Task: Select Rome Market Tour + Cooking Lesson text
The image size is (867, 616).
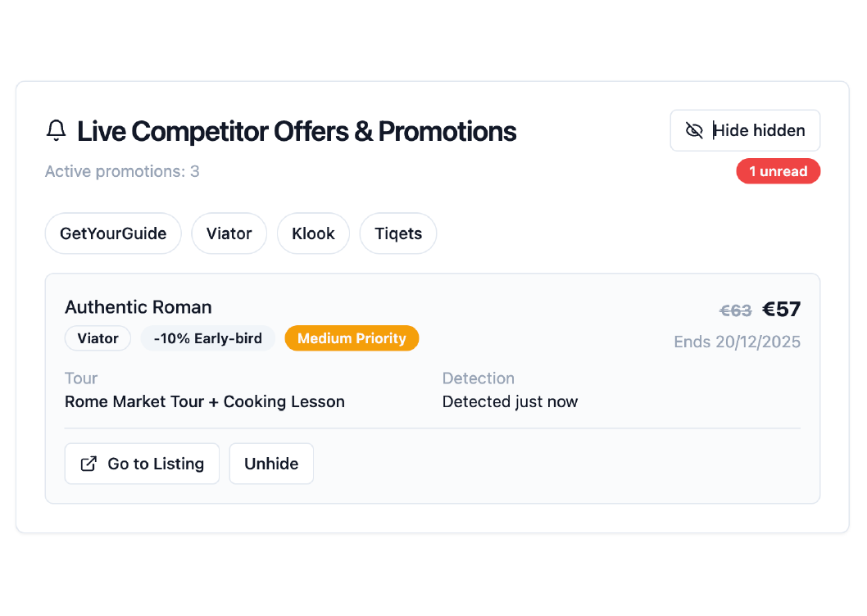Action: [x=205, y=401]
